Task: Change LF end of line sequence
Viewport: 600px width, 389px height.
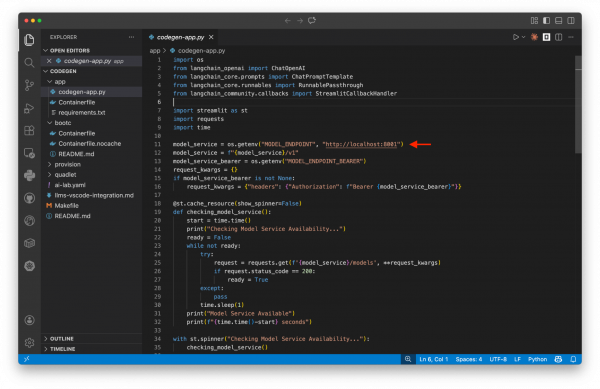Action: pos(517,359)
